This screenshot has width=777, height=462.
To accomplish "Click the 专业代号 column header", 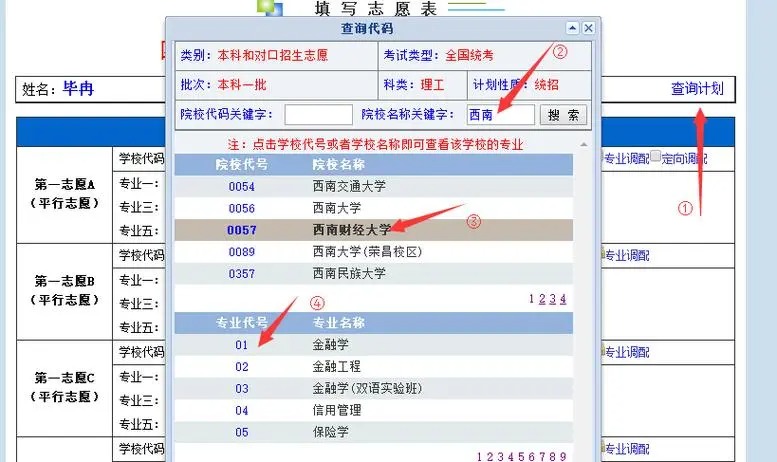I will point(241,323).
